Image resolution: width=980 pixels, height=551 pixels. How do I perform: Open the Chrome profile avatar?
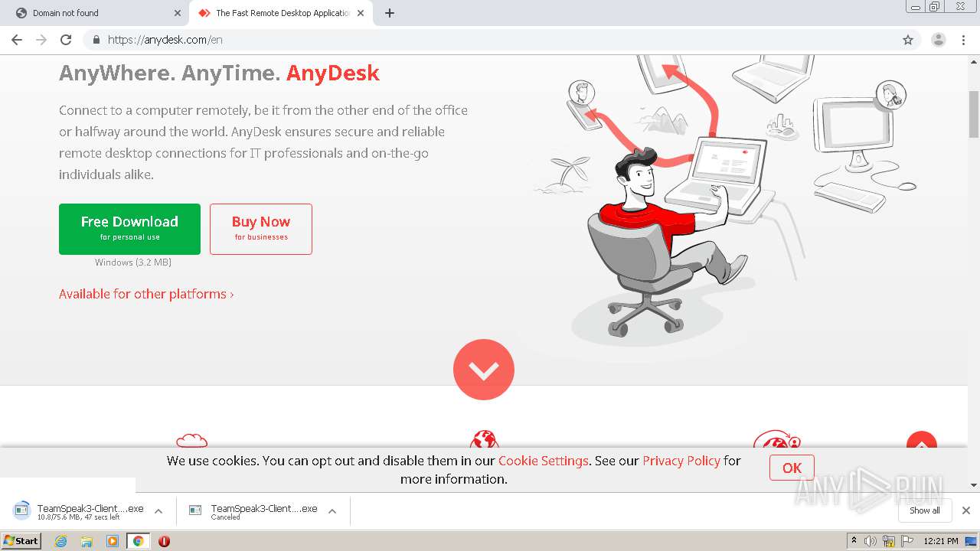coord(939,40)
